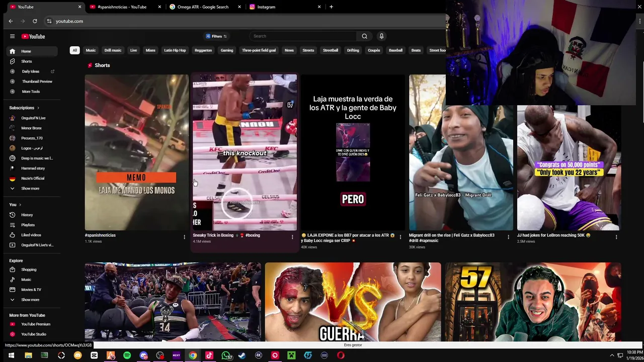Screen dimensions: 644x362
Task: Open TikTok from the taskbar
Action: tap(209, 355)
